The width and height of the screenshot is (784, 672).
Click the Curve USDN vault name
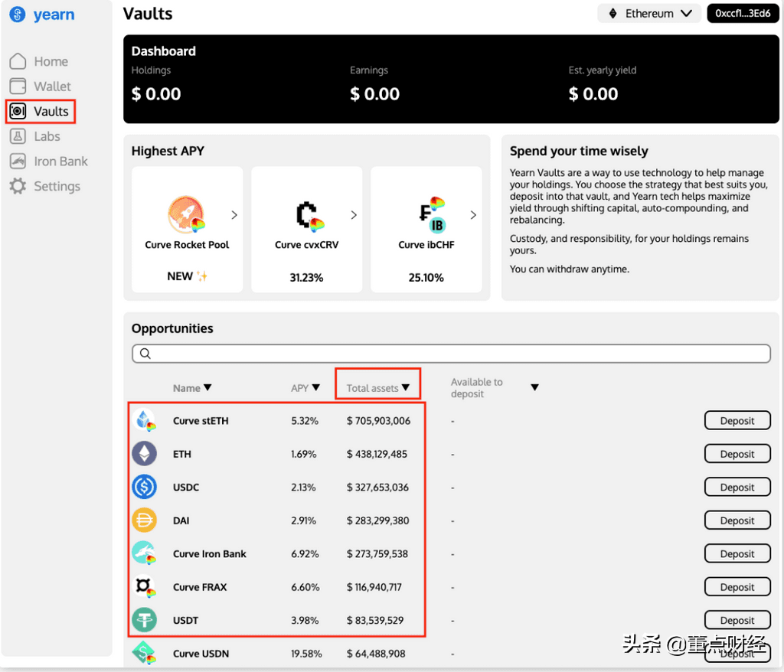click(x=201, y=654)
